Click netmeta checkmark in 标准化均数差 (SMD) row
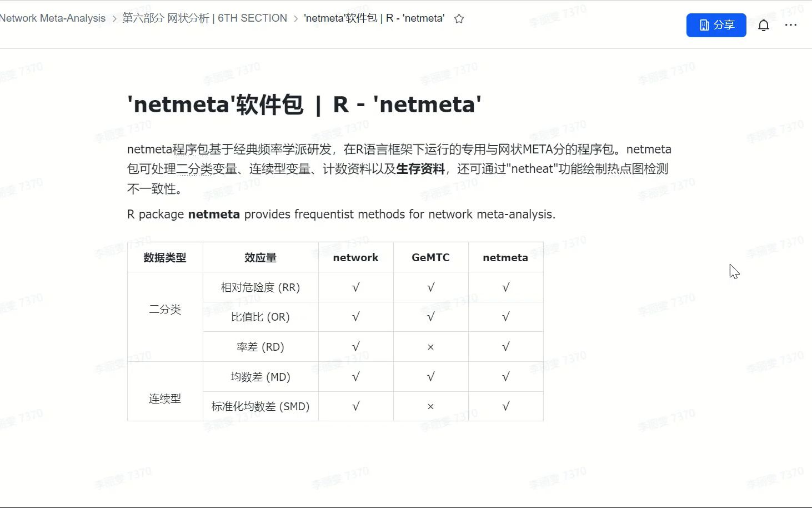The width and height of the screenshot is (812, 508). (505, 406)
